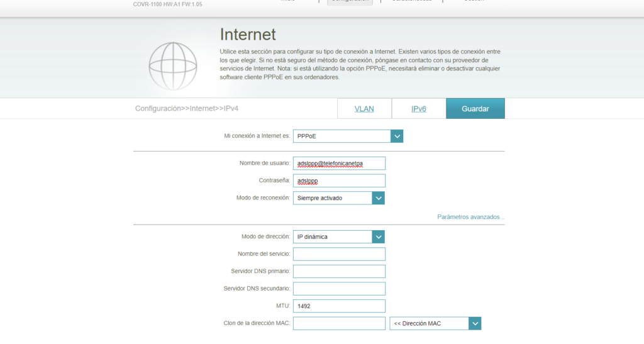Screen dimensions: 644x344
Task: Click the COVR-1100 firmware version text
Action: [x=168, y=4]
